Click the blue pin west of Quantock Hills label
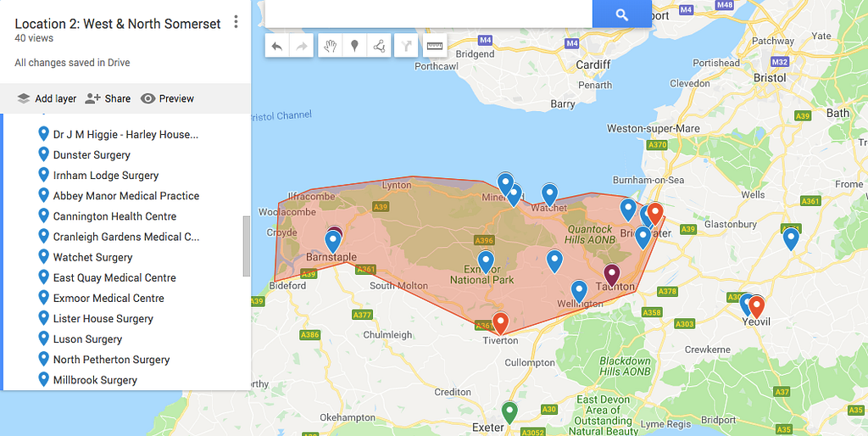The height and width of the screenshot is (436, 868). click(x=554, y=261)
